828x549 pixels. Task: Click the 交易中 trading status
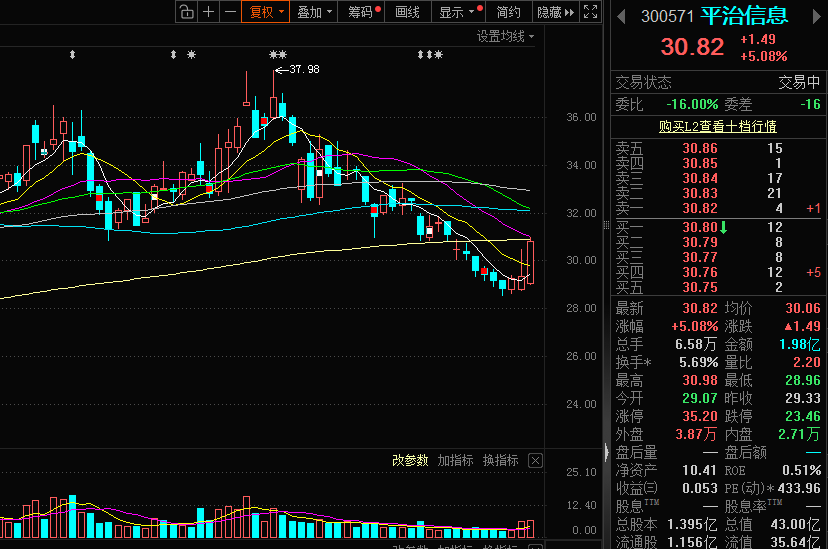pyautogui.click(x=799, y=82)
